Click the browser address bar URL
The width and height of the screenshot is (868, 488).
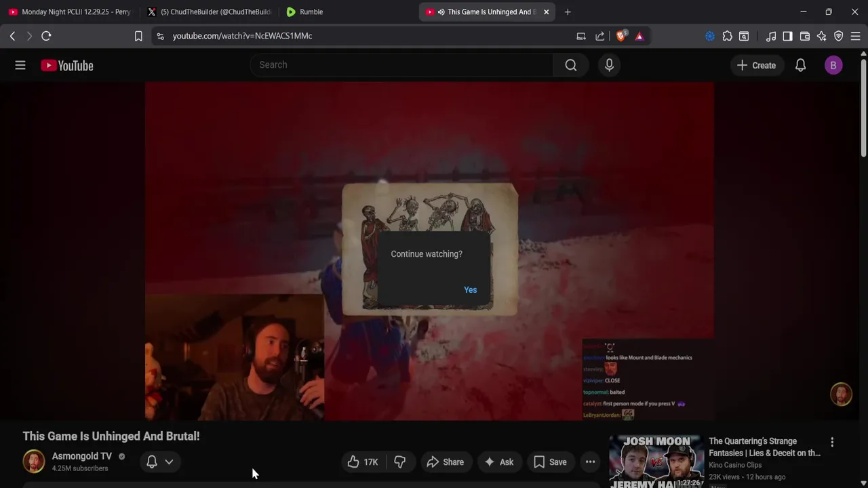[x=242, y=36]
